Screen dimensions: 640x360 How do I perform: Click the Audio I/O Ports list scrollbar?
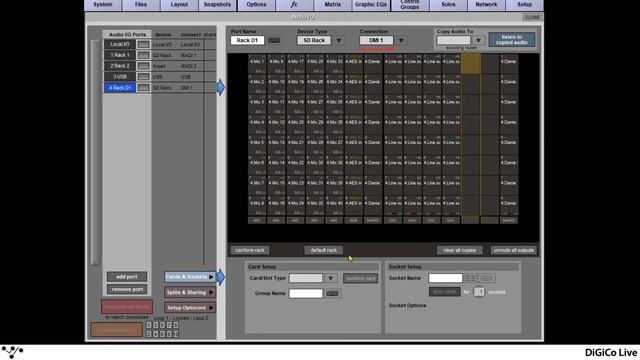(95, 152)
